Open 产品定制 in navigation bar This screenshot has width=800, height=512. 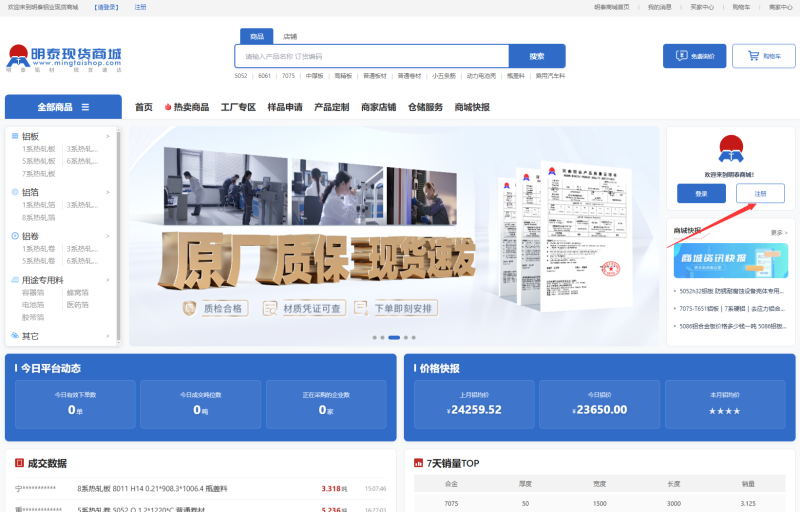332,107
